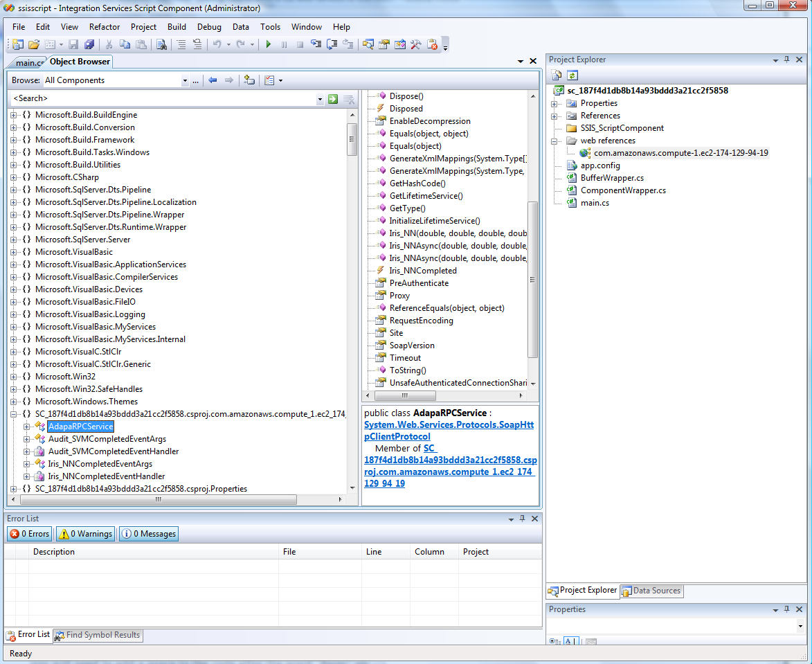Open the Search box dropdown arrow

click(x=320, y=98)
